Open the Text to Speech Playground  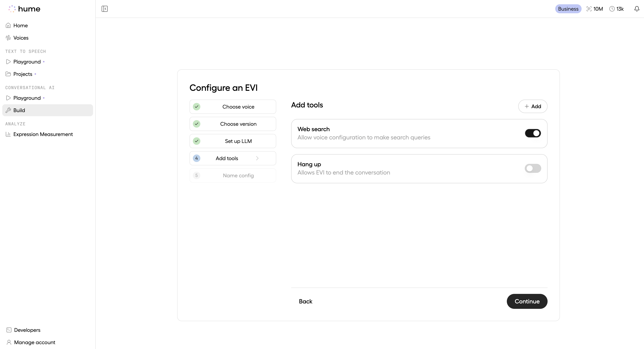(27, 61)
